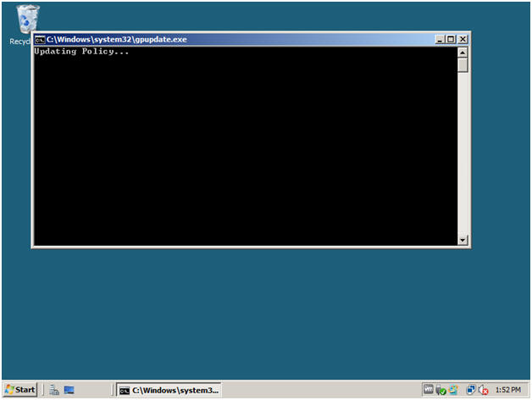Click the Safely Remove Hardware tray icon
The height and width of the screenshot is (400, 532).
pyautogui.click(x=441, y=390)
